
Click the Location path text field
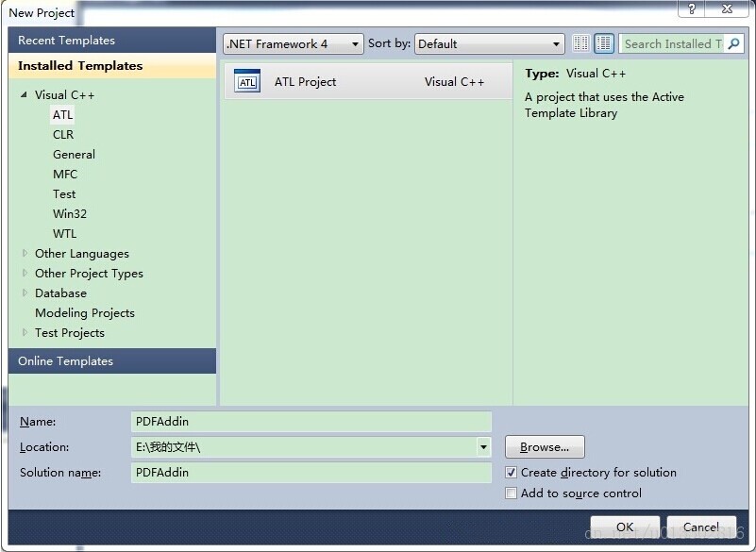coord(304,447)
